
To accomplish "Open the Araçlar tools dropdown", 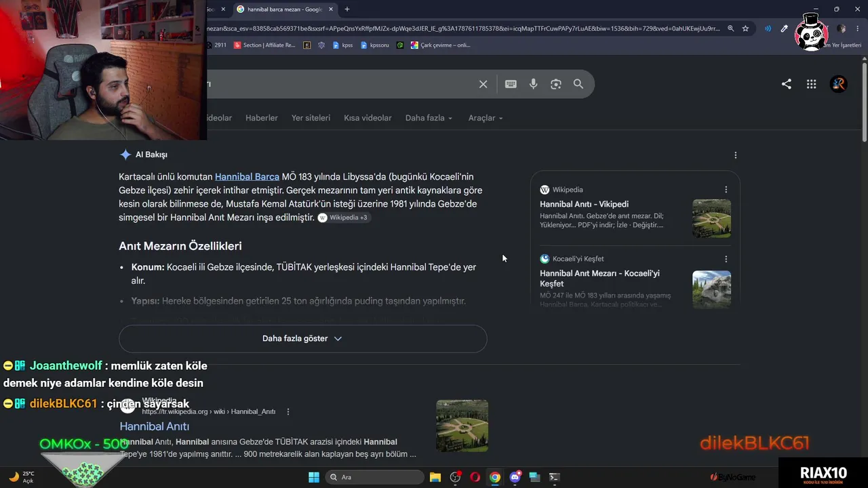I will [486, 118].
